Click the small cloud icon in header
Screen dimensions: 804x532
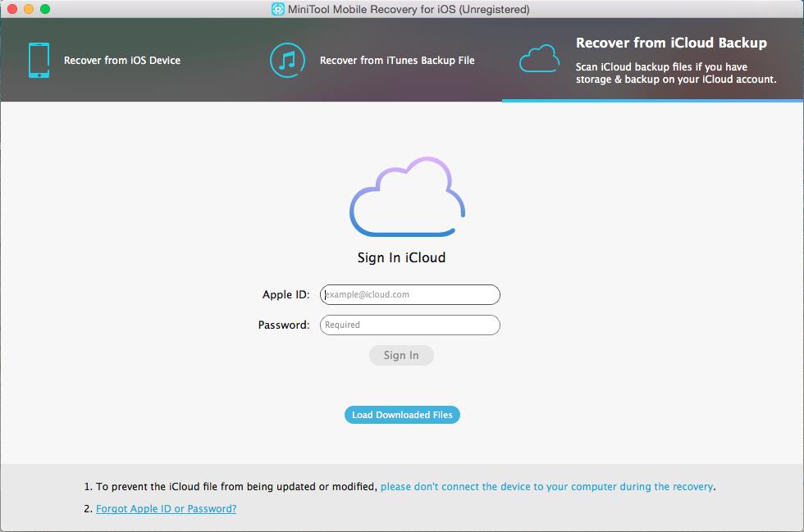539,59
